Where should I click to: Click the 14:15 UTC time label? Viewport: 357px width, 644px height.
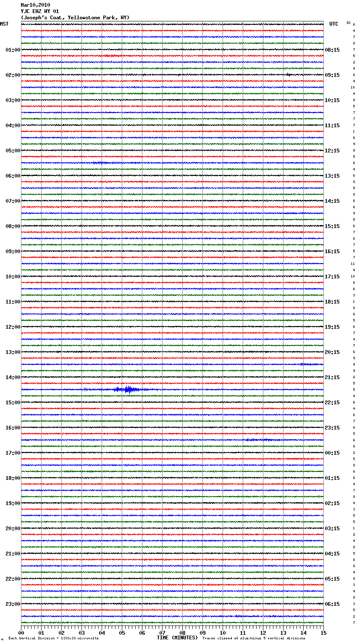(x=332, y=201)
